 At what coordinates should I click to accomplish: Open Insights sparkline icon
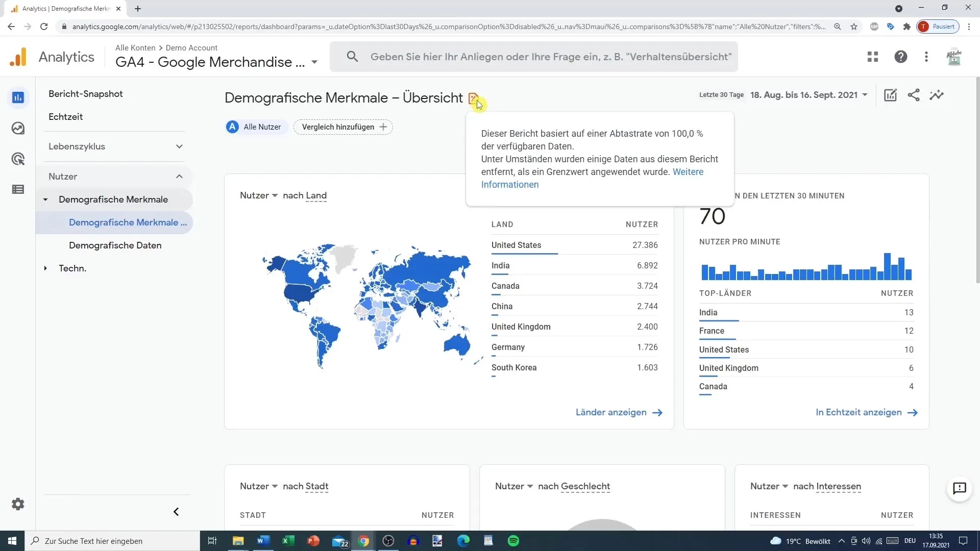click(x=937, y=95)
